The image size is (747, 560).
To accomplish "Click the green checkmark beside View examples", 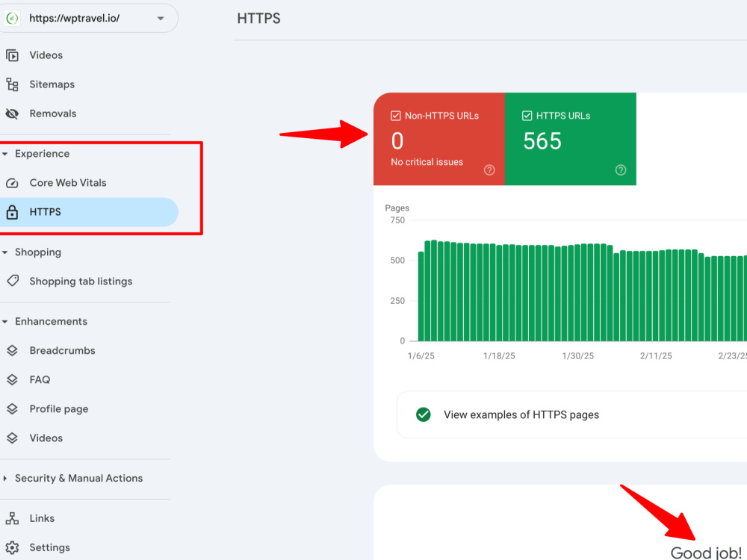I will pyautogui.click(x=423, y=414).
